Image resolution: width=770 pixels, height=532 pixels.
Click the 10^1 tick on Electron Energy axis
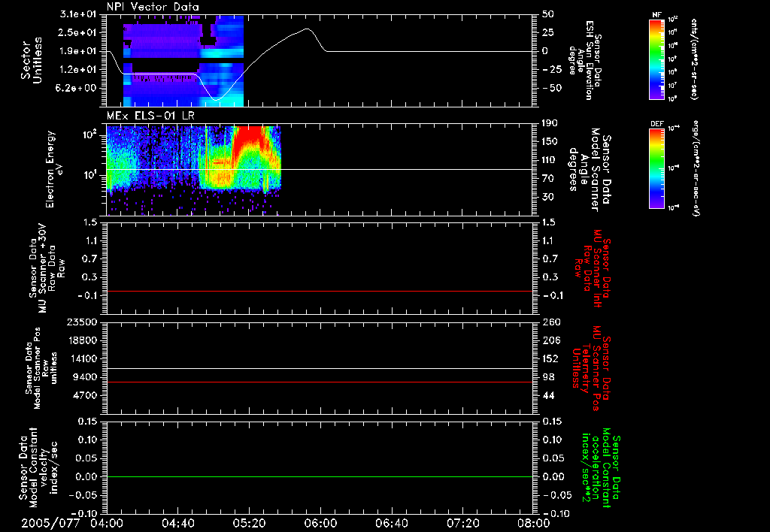pos(89,175)
